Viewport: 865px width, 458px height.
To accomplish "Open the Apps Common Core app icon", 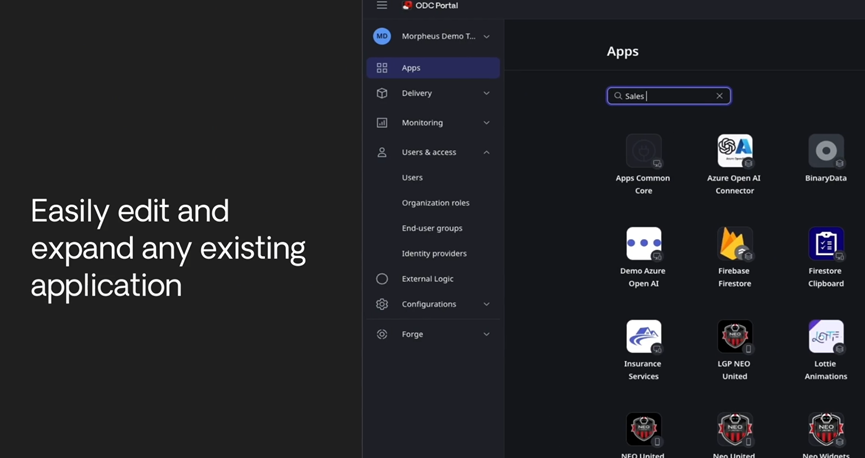I will pyautogui.click(x=644, y=151).
